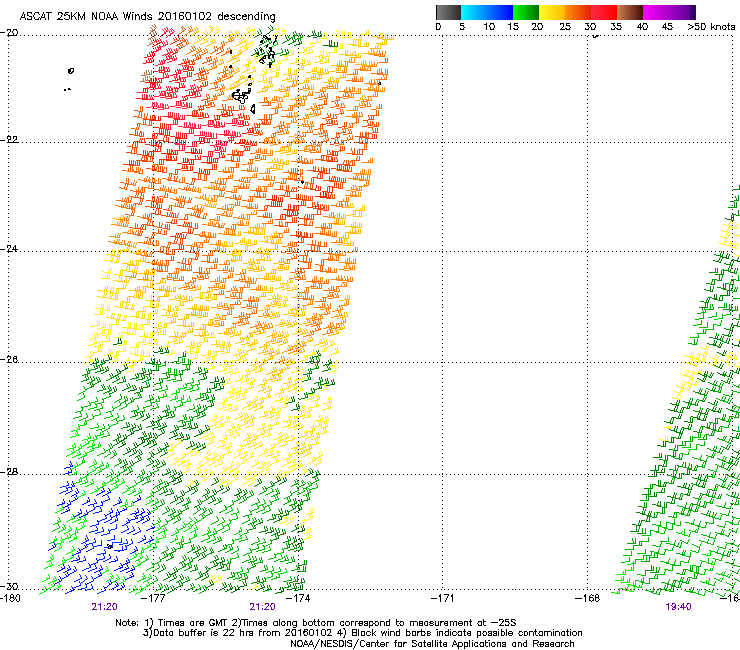Click the '25' label under the color bar
Screen dimensions: 740x650
565,27
